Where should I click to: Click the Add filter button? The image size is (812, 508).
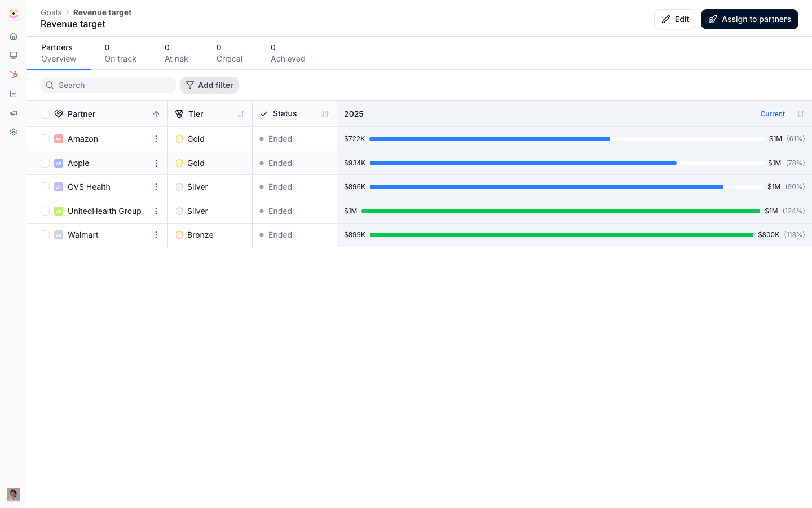209,85
